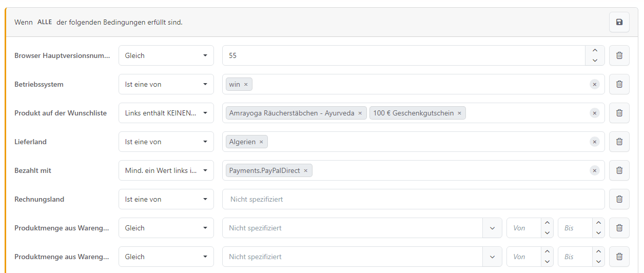
Task: Toggle the ALLE operator in rule header
Action: click(x=45, y=22)
